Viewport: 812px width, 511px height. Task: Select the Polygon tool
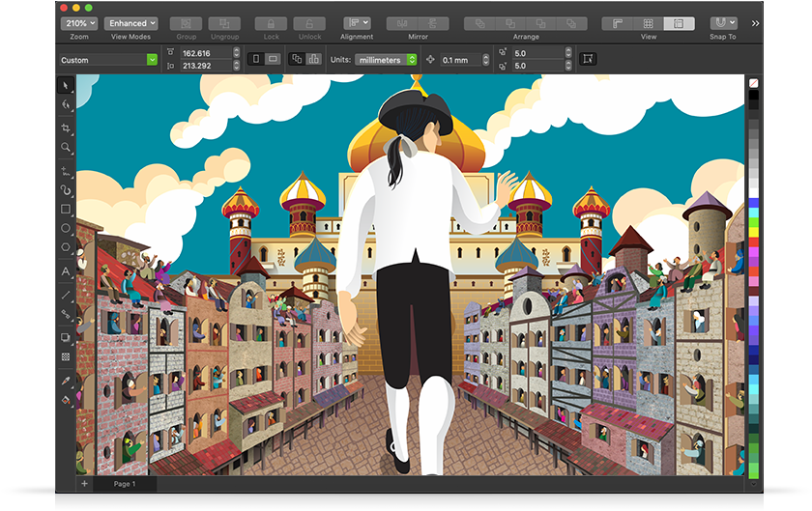66,247
